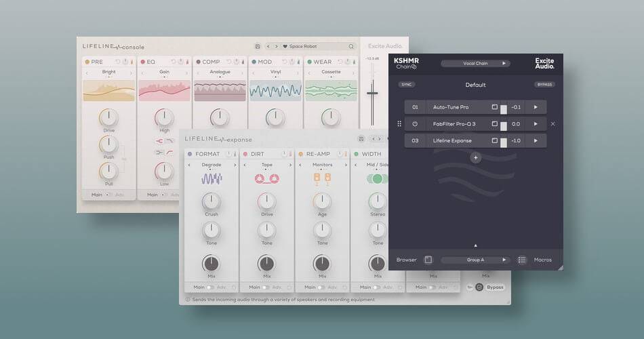644x339 pixels.
Task: Select previous DIRT mode before Tape
Action: [x=245, y=165]
